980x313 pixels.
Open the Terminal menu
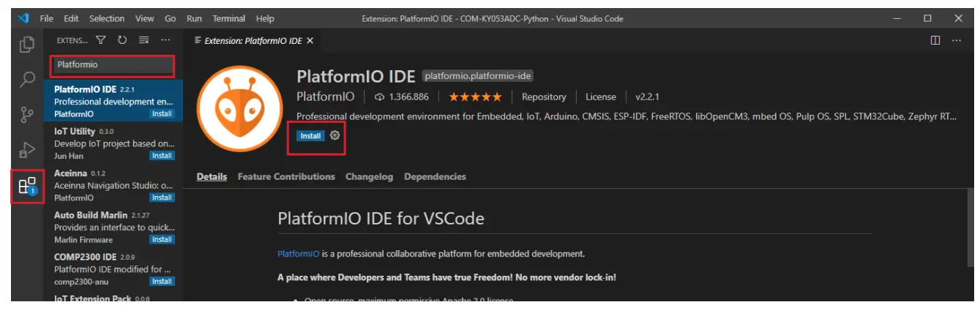pos(228,18)
